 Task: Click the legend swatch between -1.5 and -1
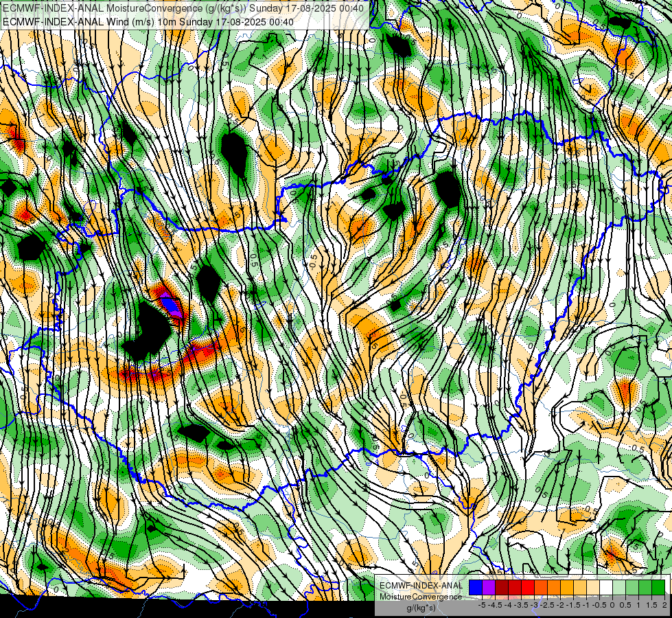(x=580, y=587)
